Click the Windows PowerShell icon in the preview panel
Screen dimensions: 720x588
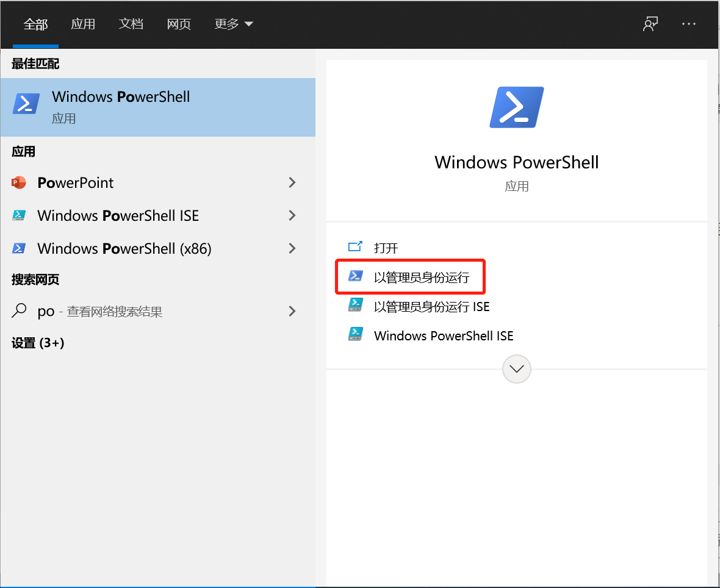coord(516,108)
